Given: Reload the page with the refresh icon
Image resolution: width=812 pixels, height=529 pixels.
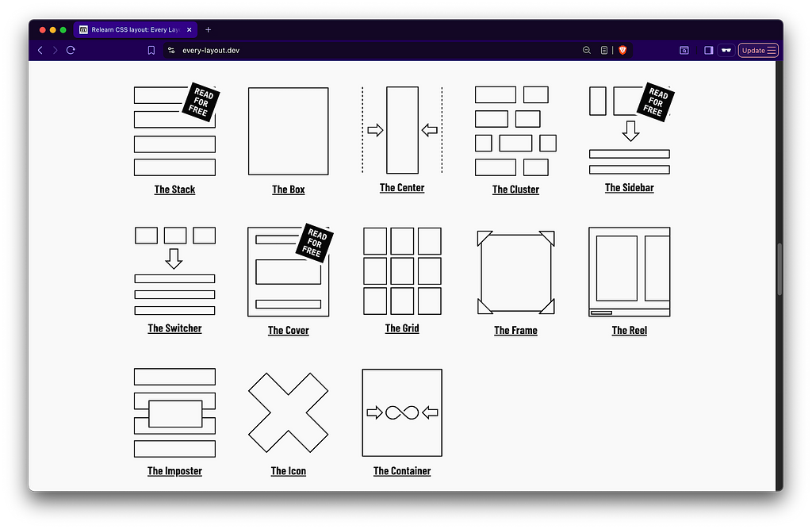Looking at the screenshot, I should click(x=71, y=50).
